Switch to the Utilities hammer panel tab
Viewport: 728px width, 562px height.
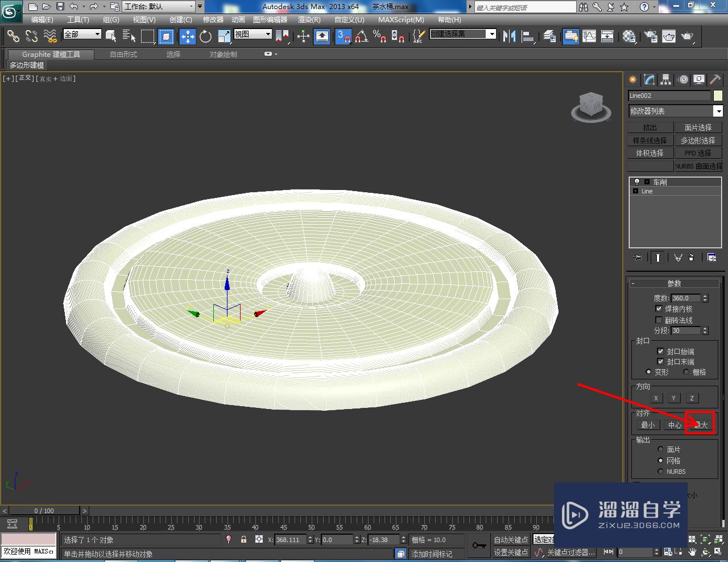pyautogui.click(x=715, y=80)
